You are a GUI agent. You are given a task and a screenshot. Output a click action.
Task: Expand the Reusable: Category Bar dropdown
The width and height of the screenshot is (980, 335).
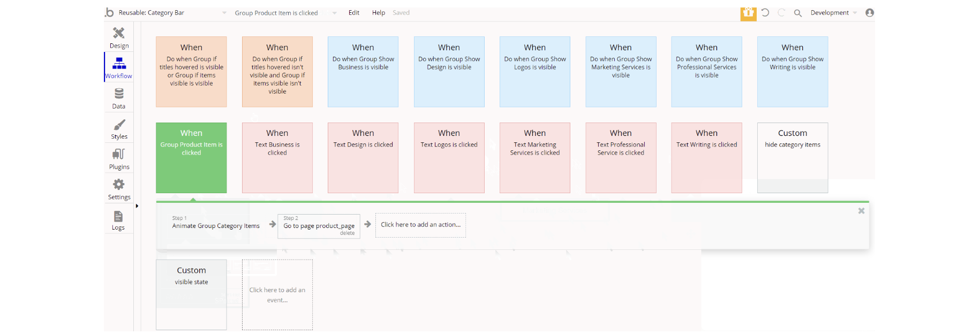(x=224, y=13)
